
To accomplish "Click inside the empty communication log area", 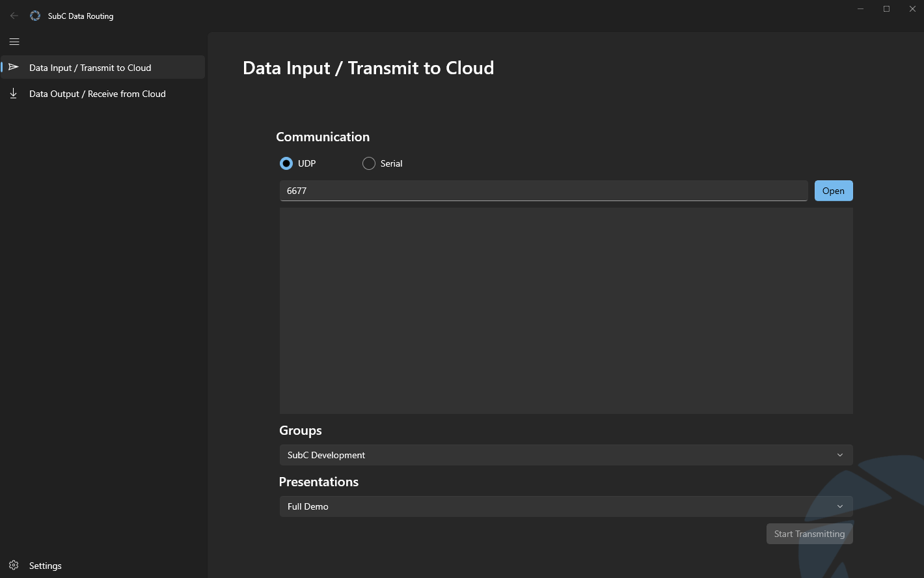I will pos(565,310).
